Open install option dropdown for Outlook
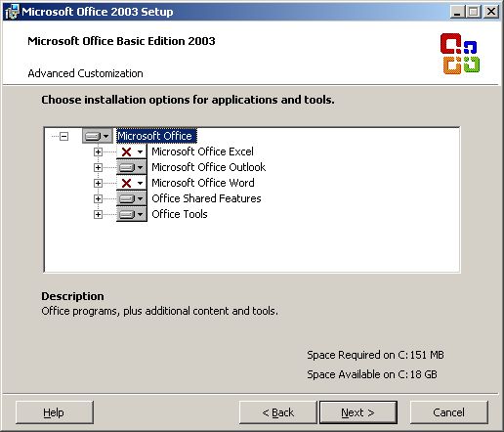 [132, 167]
